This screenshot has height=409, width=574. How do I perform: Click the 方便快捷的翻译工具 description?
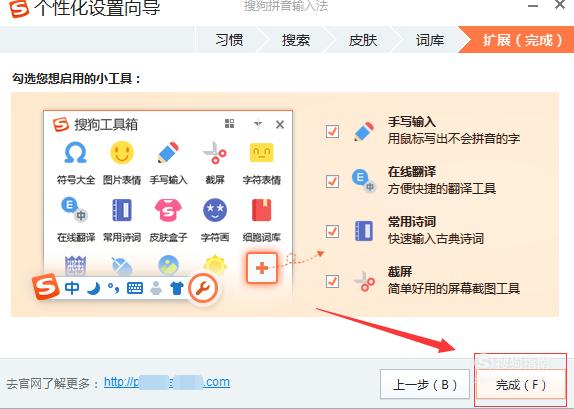pos(442,189)
